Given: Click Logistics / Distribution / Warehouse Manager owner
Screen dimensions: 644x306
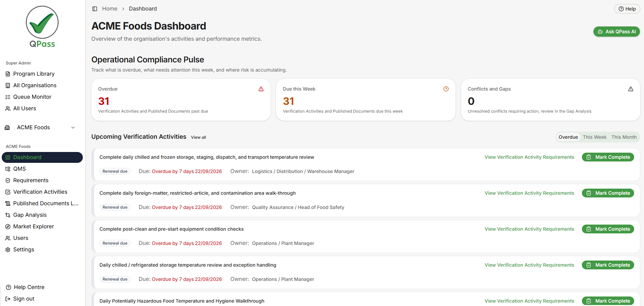Looking at the screenshot, I should [x=303, y=171].
